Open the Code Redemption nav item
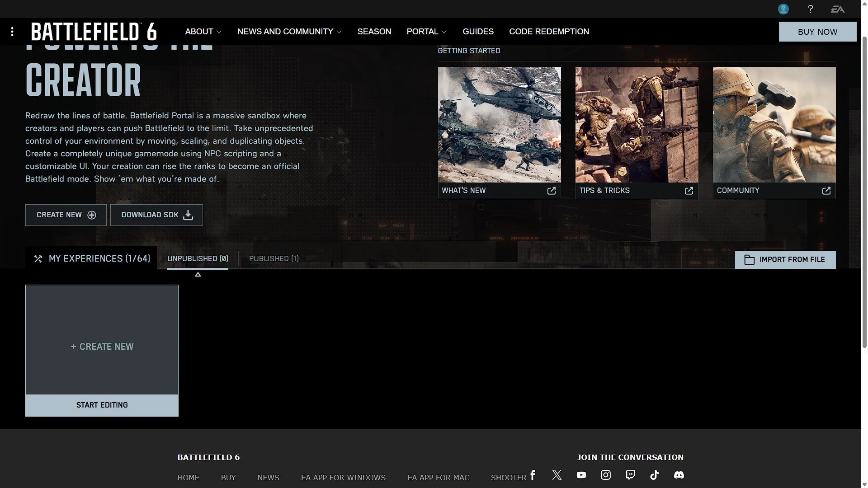Screen dimensions: 868x488 [x=549, y=32]
